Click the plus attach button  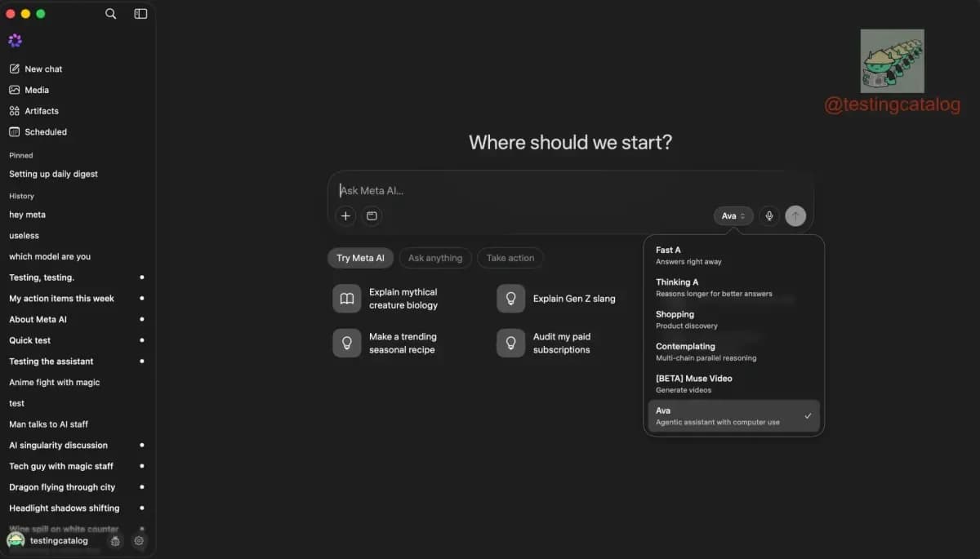coord(345,216)
